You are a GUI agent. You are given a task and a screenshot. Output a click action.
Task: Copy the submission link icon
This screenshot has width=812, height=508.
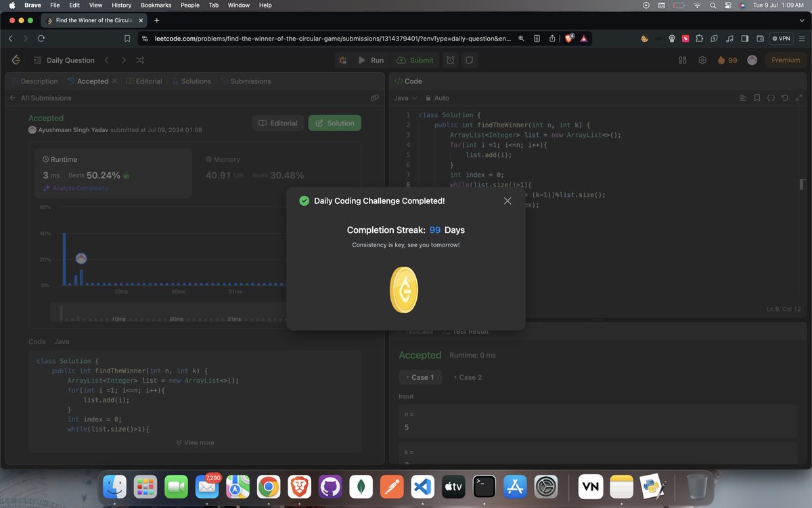click(374, 98)
